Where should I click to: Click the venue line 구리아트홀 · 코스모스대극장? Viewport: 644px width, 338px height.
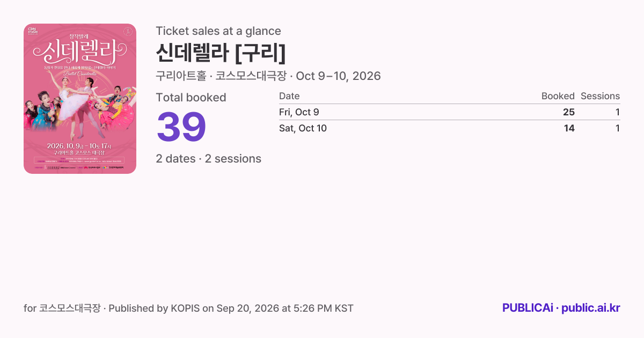(x=221, y=76)
